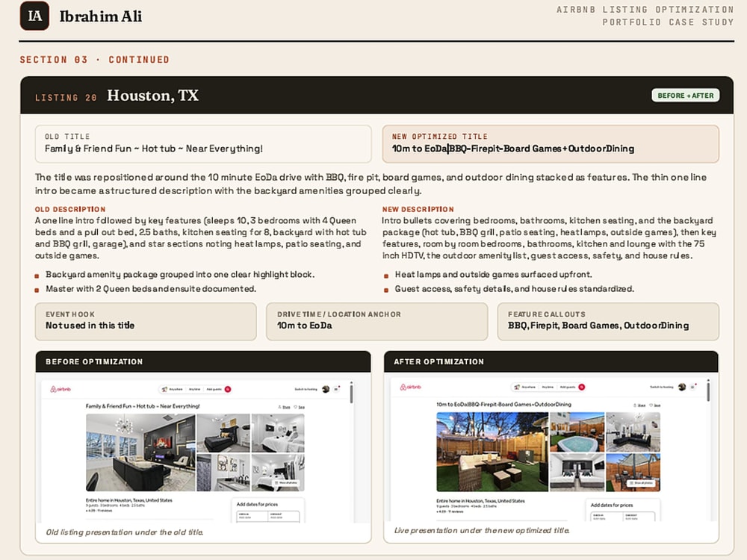Viewport: 747px width, 560px height.
Task: Click 'AIRBNB LISTING OPTIMIZATION' header text
Action: [x=645, y=10]
